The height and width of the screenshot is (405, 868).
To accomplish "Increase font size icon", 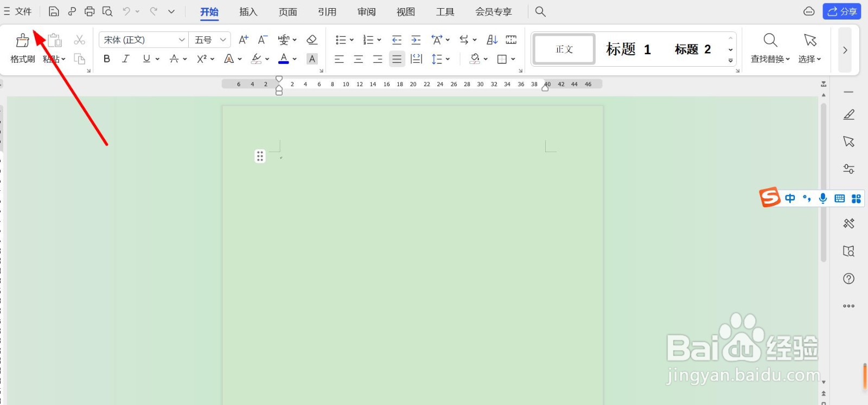I will 244,40.
